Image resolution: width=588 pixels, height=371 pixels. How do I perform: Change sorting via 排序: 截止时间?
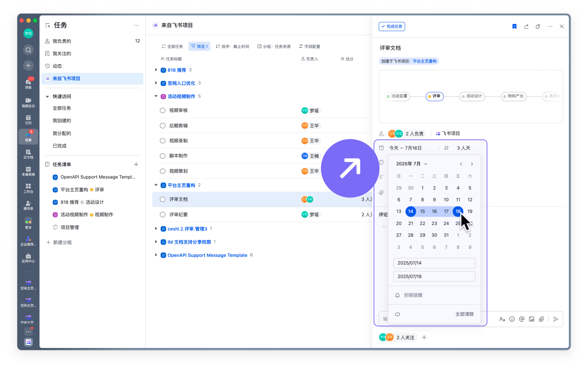pyautogui.click(x=233, y=46)
